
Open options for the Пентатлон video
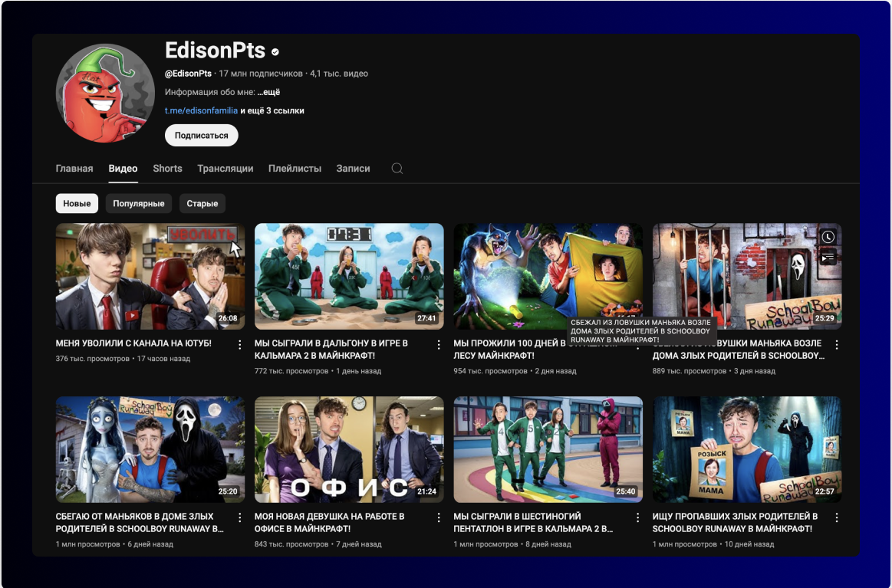click(x=637, y=517)
